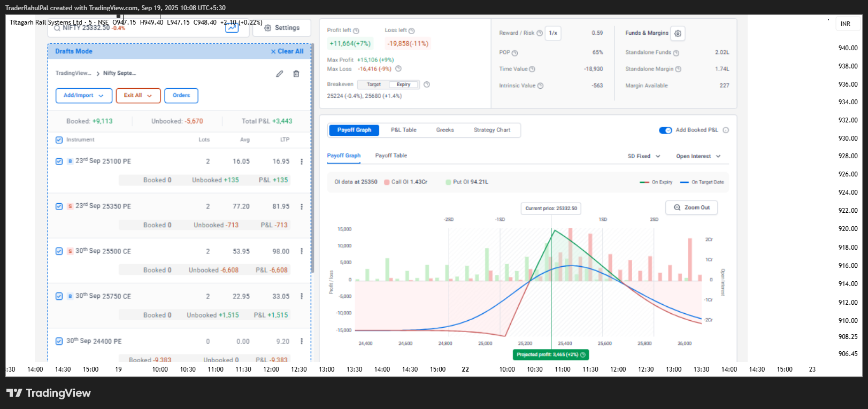The image size is (868, 409).
Task: Click the Intrinsic Value help icon
Action: click(x=540, y=86)
